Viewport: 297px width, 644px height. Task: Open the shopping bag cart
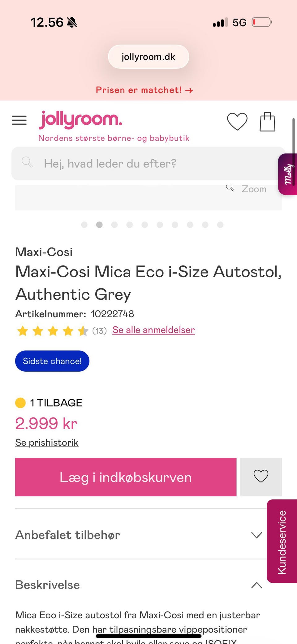[x=267, y=122]
